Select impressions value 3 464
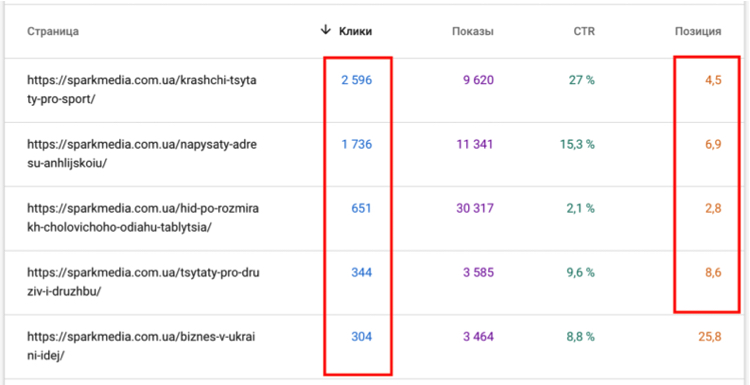This screenshot has width=750, height=385. 478,337
